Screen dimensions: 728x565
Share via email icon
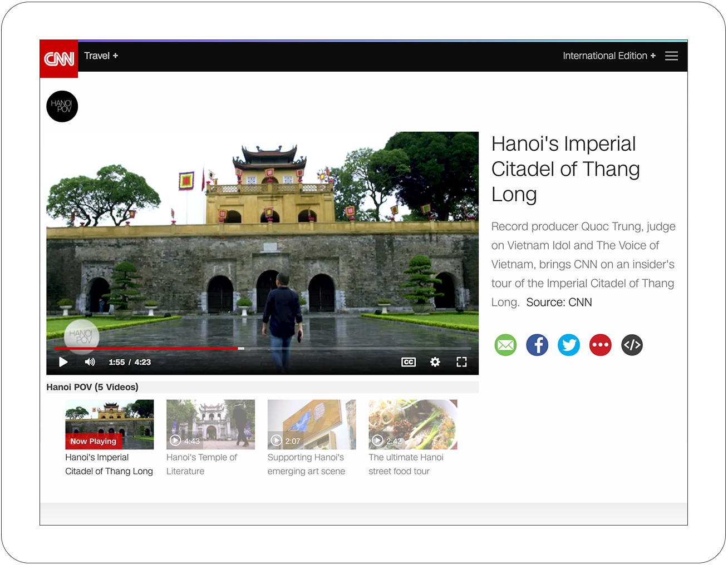point(505,345)
